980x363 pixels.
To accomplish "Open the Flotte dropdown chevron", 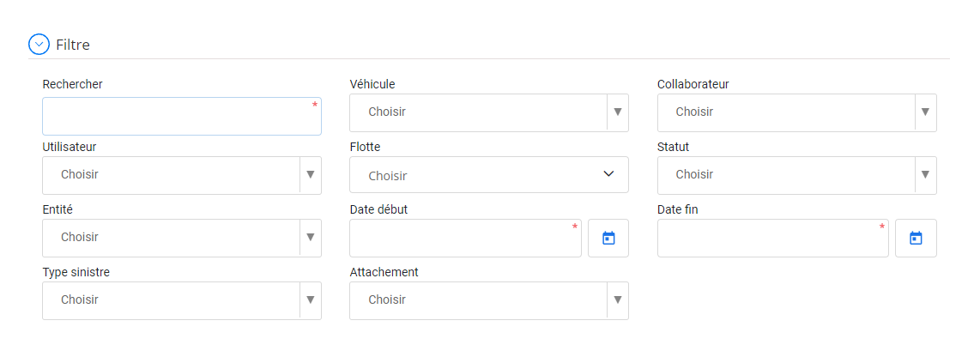I will pyautogui.click(x=608, y=173).
